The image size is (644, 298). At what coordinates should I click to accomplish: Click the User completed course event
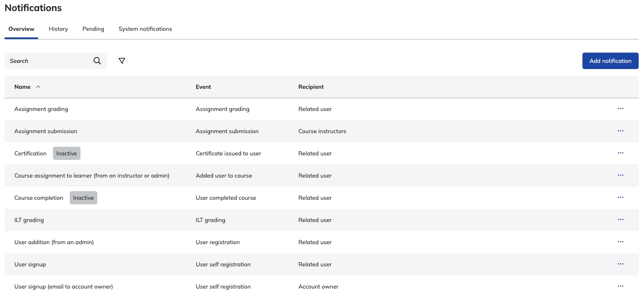pyautogui.click(x=226, y=198)
